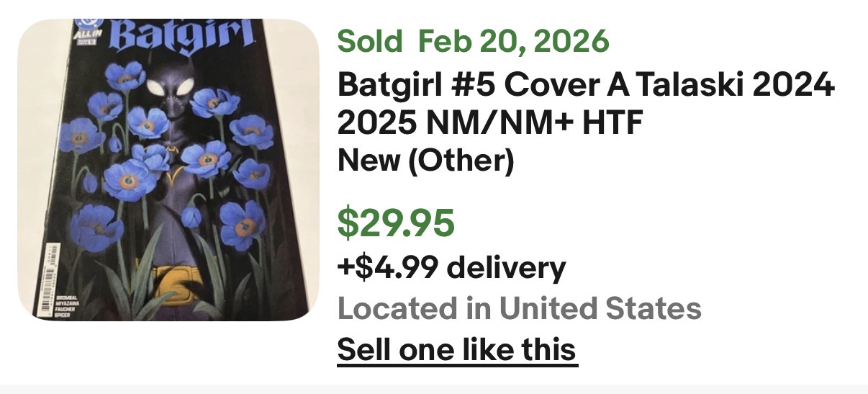Click "Located in United States" text
The width and height of the screenshot is (868, 394).
tap(519, 309)
